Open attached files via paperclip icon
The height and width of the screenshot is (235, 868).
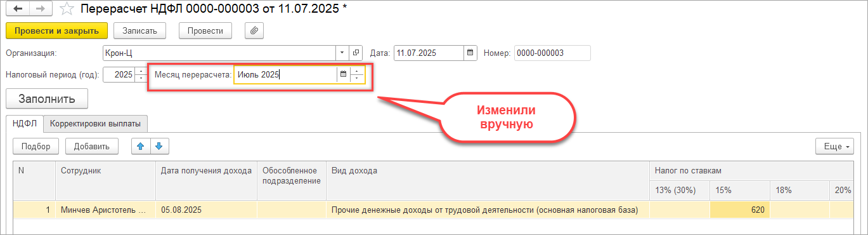(x=253, y=30)
